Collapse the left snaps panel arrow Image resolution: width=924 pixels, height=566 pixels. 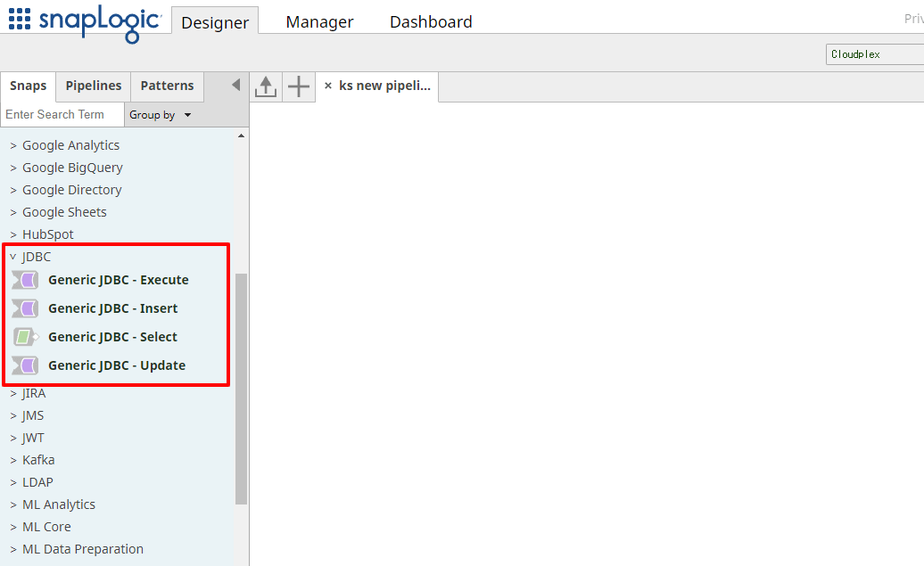click(x=235, y=85)
